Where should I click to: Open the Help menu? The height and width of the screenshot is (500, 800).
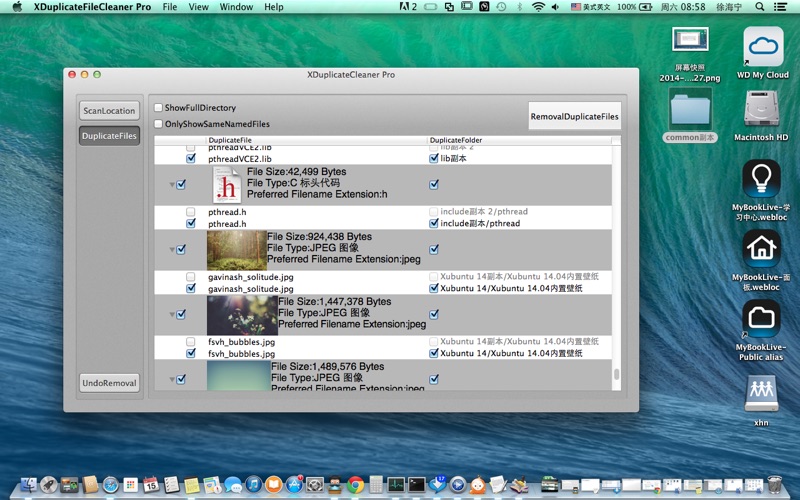click(273, 7)
